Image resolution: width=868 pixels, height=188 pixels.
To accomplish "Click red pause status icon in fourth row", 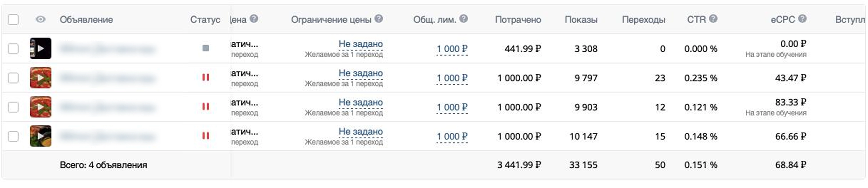I will (x=206, y=136).
